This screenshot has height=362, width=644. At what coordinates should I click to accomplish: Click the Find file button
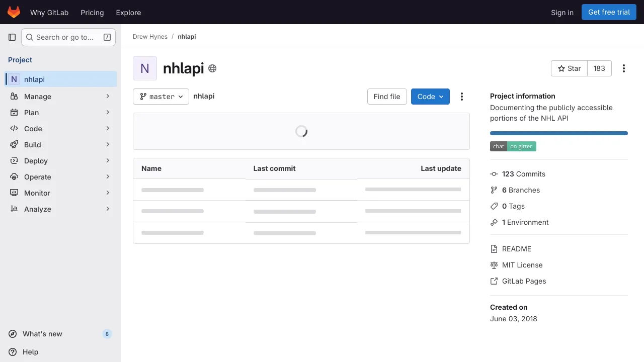click(387, 97)
